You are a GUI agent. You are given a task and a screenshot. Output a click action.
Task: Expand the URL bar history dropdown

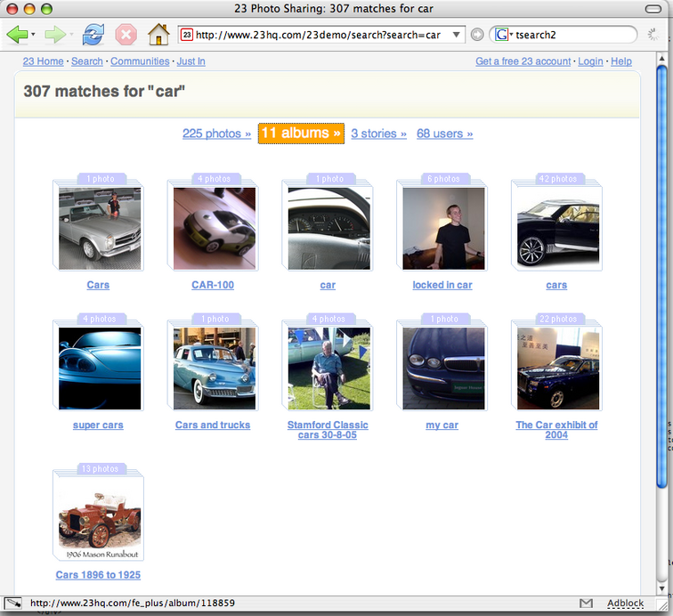pos(458,35)
